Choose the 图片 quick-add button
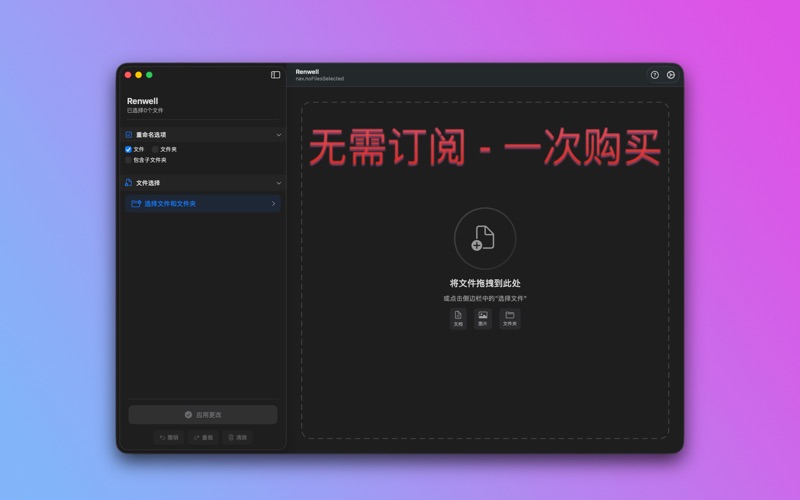 (483, 319)
